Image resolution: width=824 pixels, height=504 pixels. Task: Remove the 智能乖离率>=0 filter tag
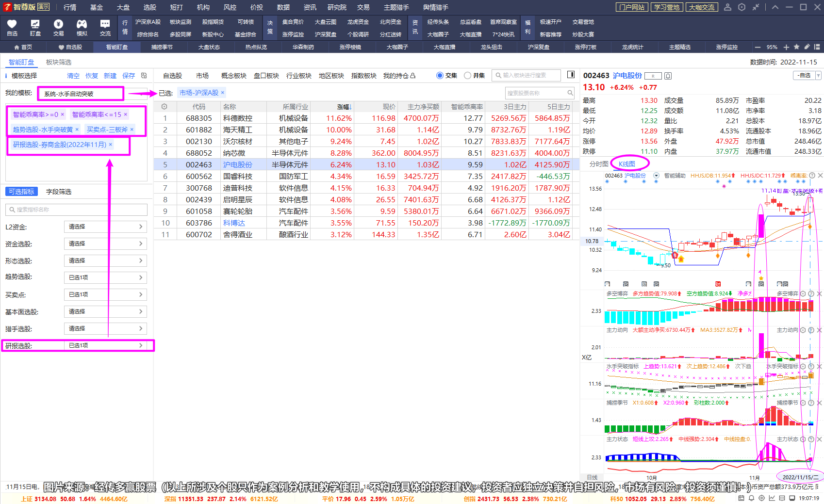62,114
